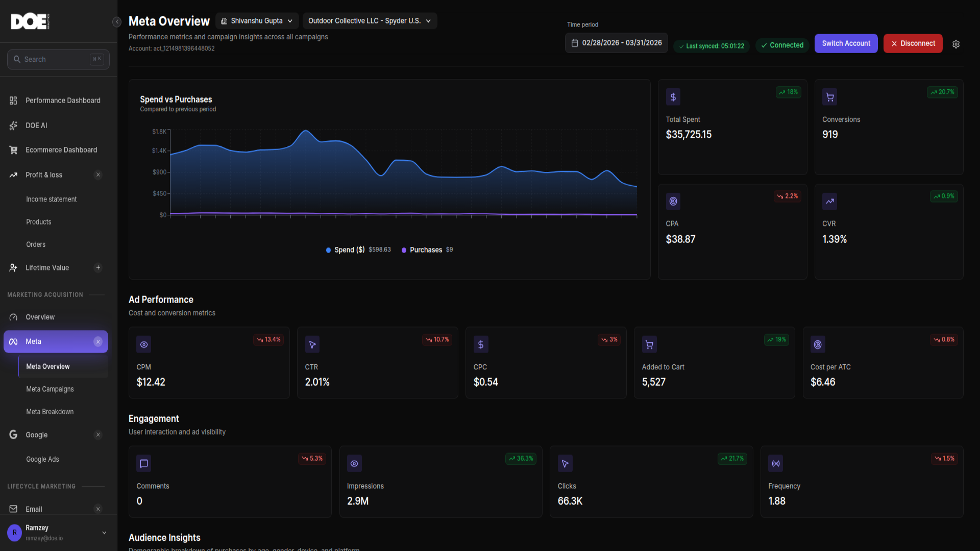Open the Shivanshu Gupta workspace dropdown

tap(257, 21)
